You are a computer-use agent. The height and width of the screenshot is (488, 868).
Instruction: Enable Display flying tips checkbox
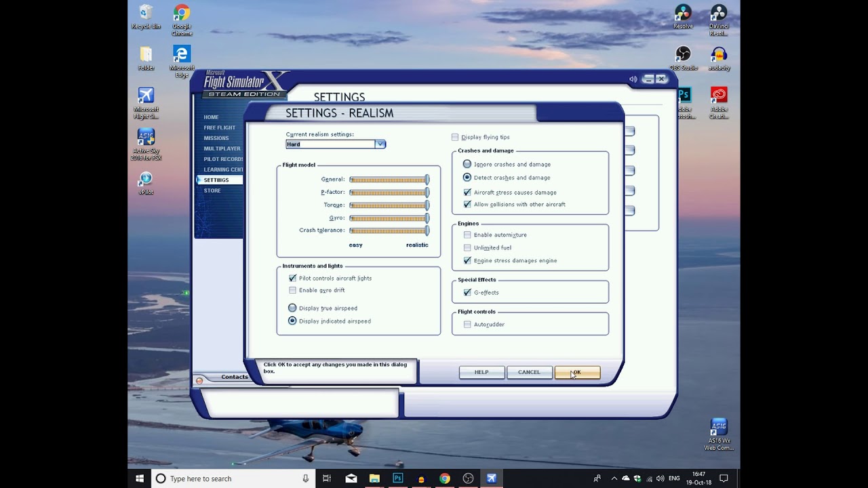click(455, 138)
